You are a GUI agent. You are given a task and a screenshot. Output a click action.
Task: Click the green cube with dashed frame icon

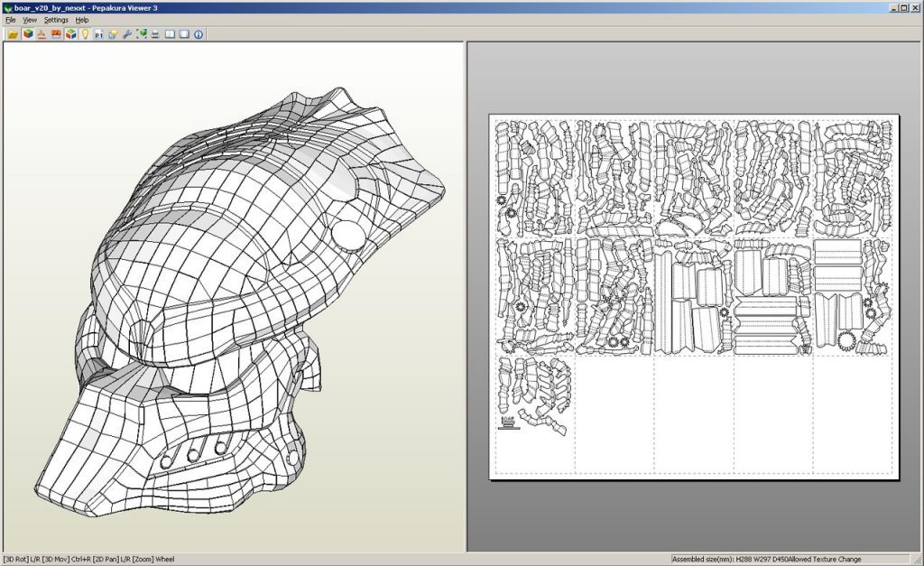pyautogui.click(x=141, y=34)
